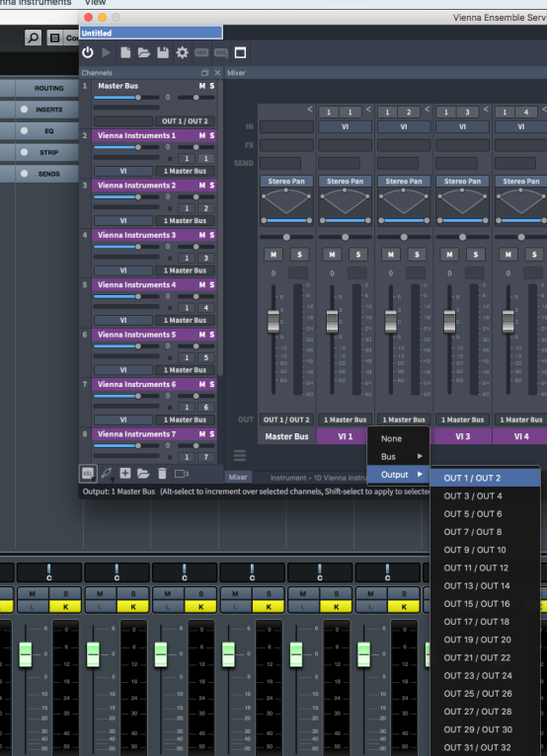Screen dimensions: 547x756
Task: Choose None in the output context menu
Action: click(x=399, y=439)
